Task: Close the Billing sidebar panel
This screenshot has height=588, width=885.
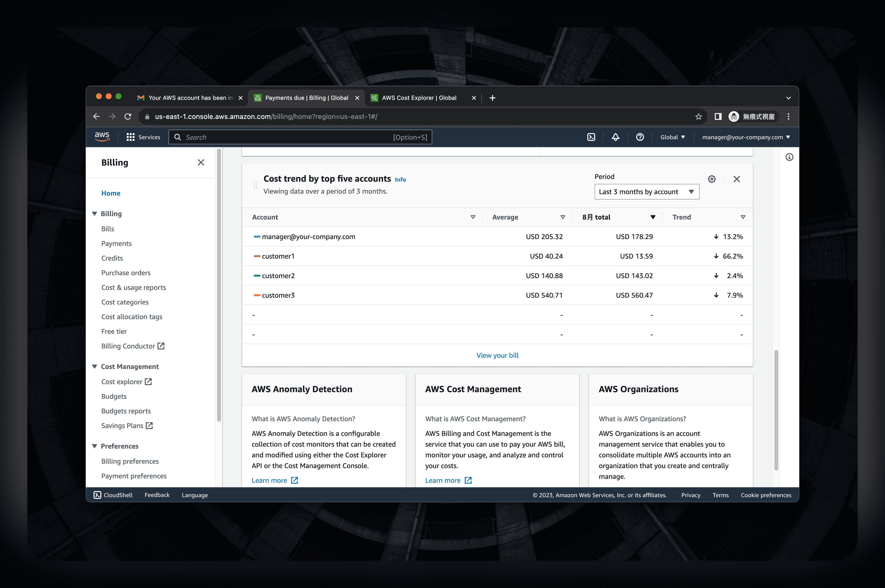Action: tap(201, 162)
